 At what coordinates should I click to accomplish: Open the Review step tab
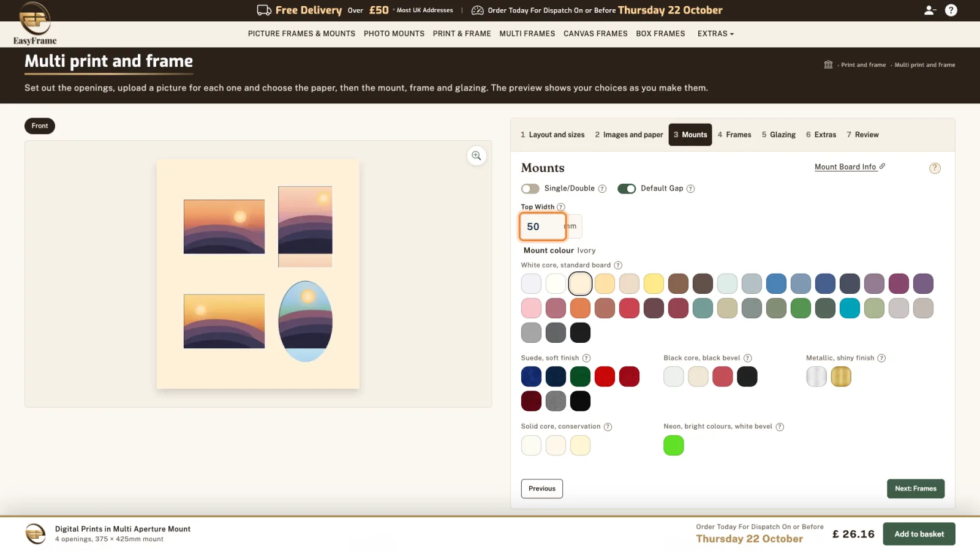coord(862,135)
